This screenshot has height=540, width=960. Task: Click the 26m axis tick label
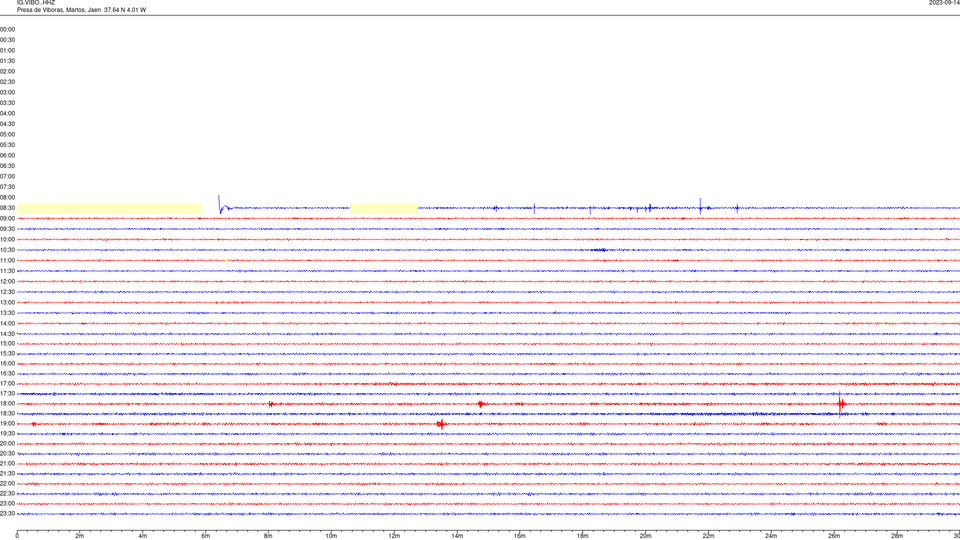click(x=834, y=536)
